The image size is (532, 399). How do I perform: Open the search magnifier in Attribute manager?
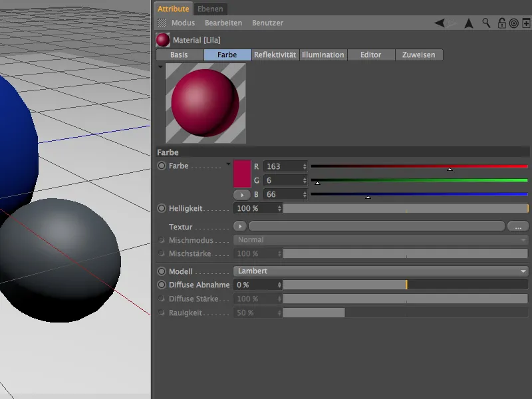(x=486, y=23)
